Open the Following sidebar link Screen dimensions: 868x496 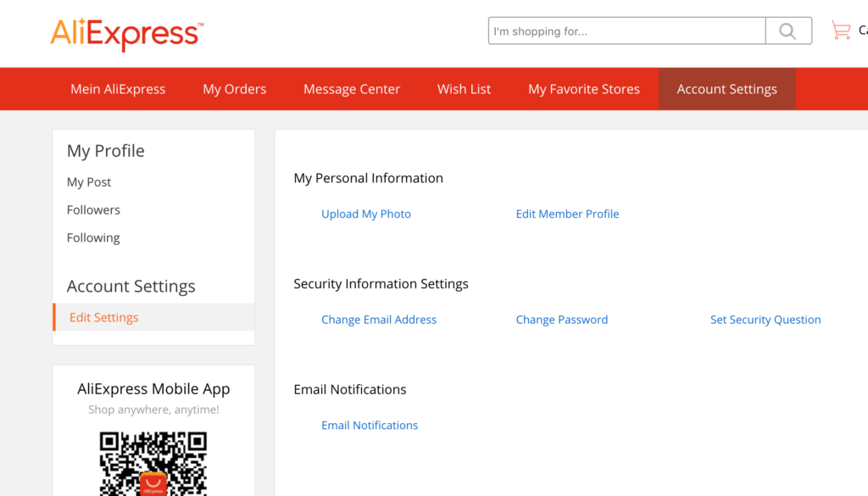coord(93,237)
